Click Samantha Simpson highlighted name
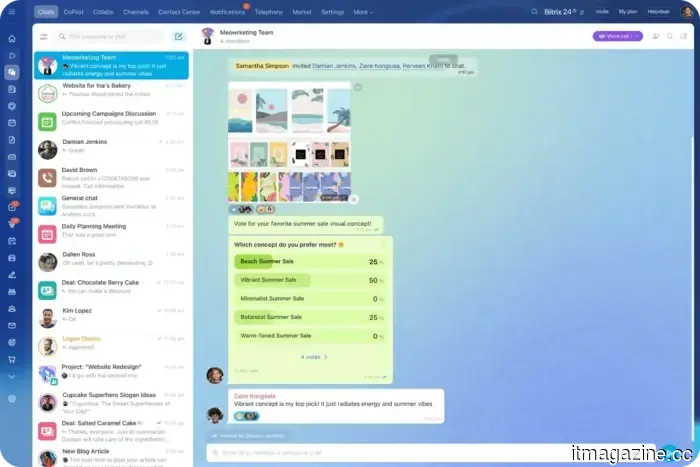This screenshot has height=467, width=700. (x=262, y=66)
